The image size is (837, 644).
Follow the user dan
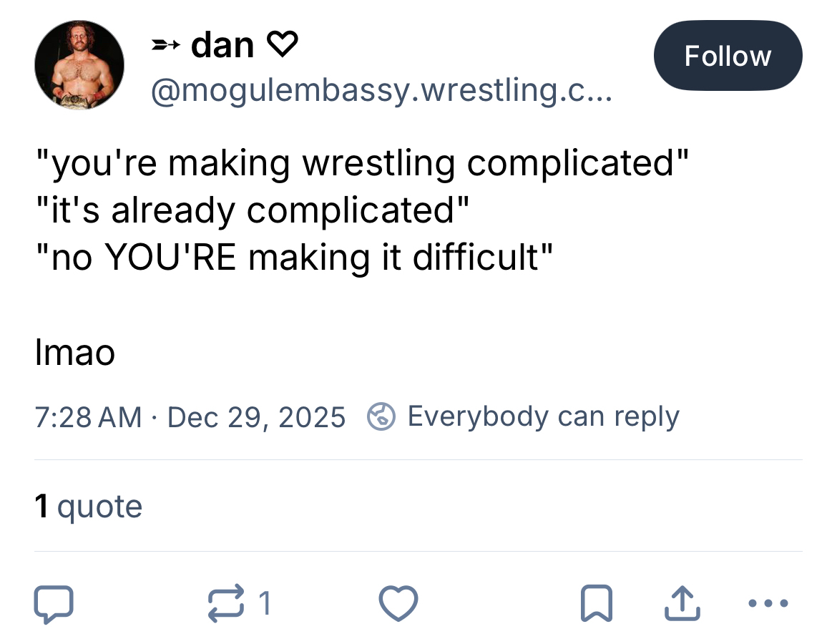coord(728,56)
